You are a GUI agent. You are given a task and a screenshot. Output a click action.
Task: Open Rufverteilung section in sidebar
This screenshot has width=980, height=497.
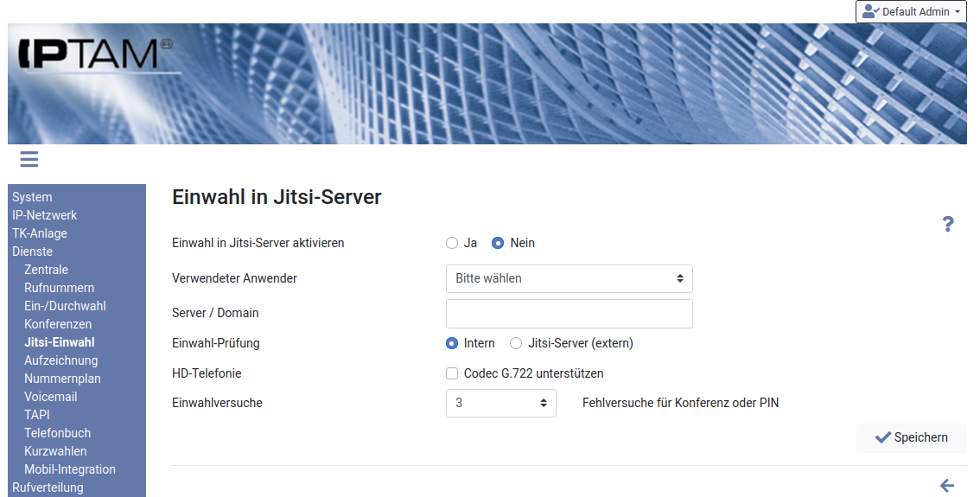pos(48,487)
